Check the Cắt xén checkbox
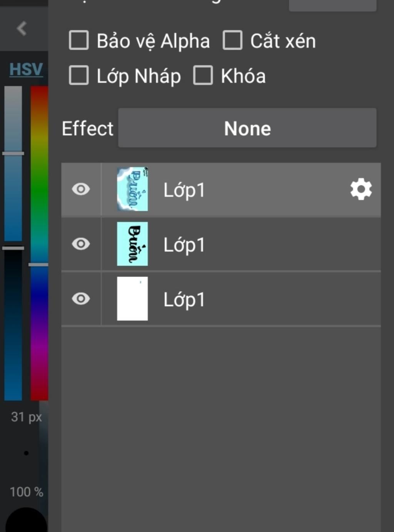This screenshot has height=532, width=394. pyautogui.click(x=232, y=40)
